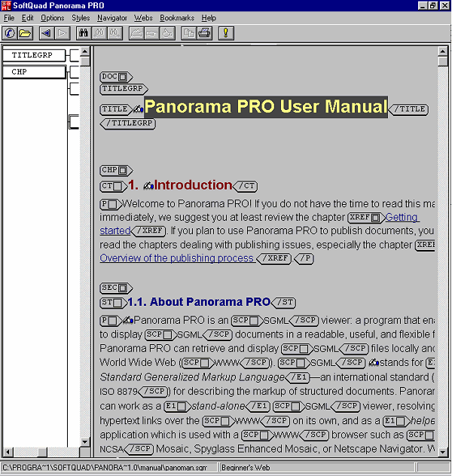Click the Open URL toolbar icon

[x=10, y=33]
